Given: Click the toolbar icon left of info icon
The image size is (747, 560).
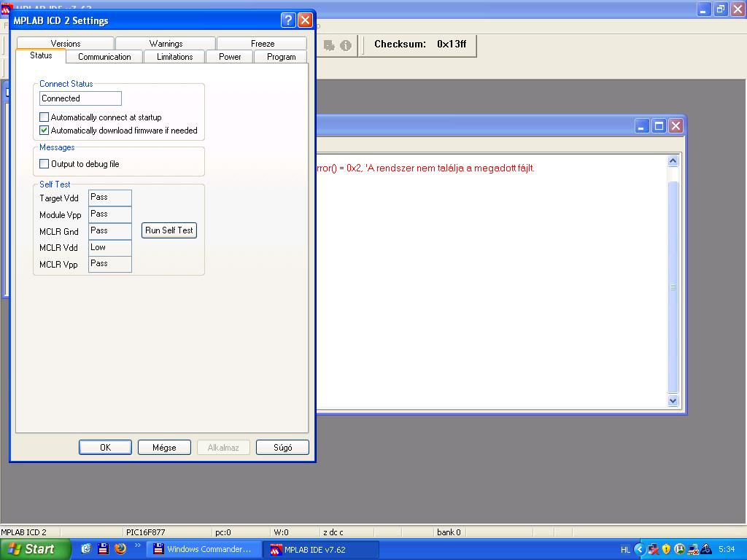Looking at the screenshot, I should click(329, 45).
